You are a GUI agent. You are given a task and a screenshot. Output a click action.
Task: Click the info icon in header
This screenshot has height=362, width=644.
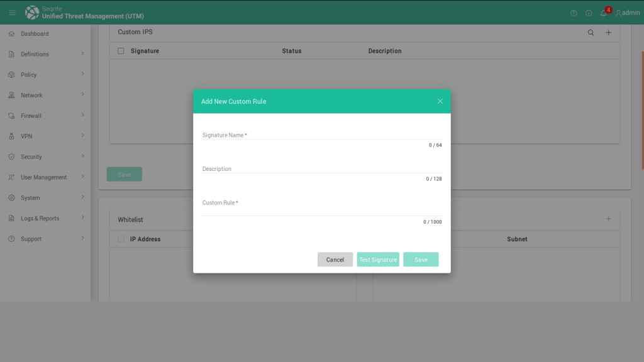coord(589,13)
